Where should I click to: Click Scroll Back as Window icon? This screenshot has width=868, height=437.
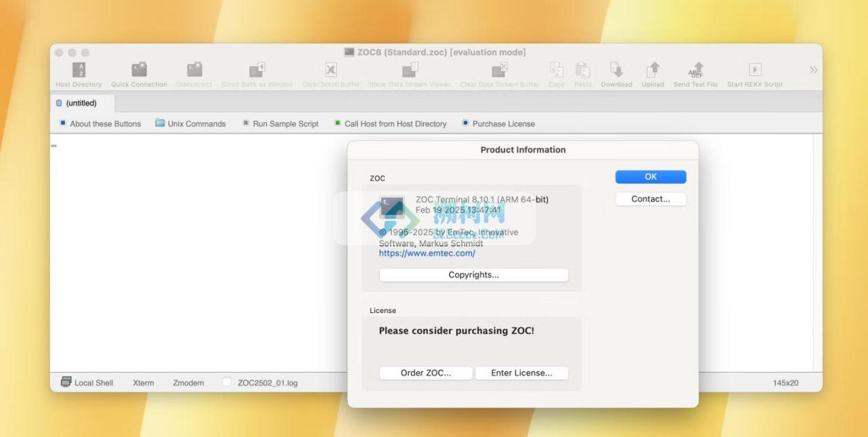[257, 70]
